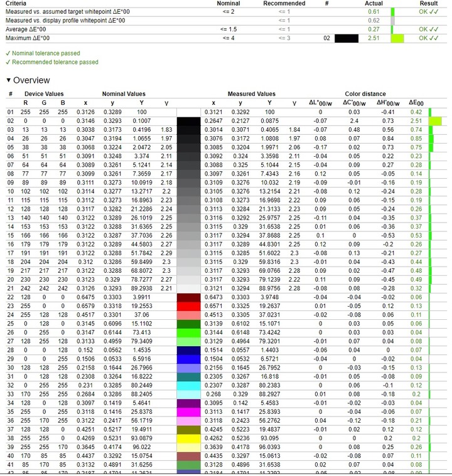Select the bright green swatch in row 26

pos(189,333)
